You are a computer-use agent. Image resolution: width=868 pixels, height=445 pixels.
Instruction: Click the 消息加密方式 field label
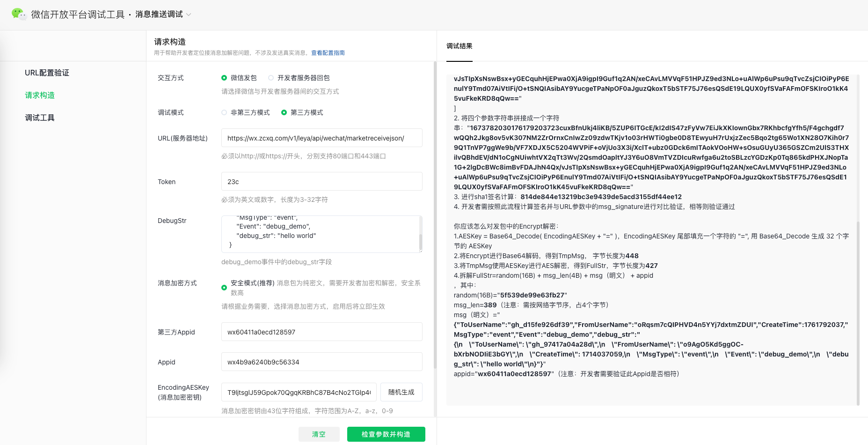(177, 283)
